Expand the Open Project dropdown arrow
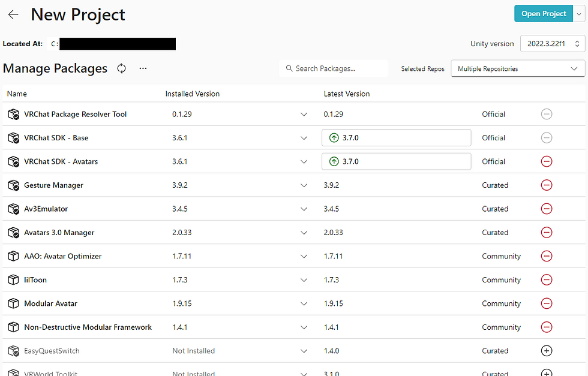Screen dimensions: 588x376 click(x=579, y=14)
